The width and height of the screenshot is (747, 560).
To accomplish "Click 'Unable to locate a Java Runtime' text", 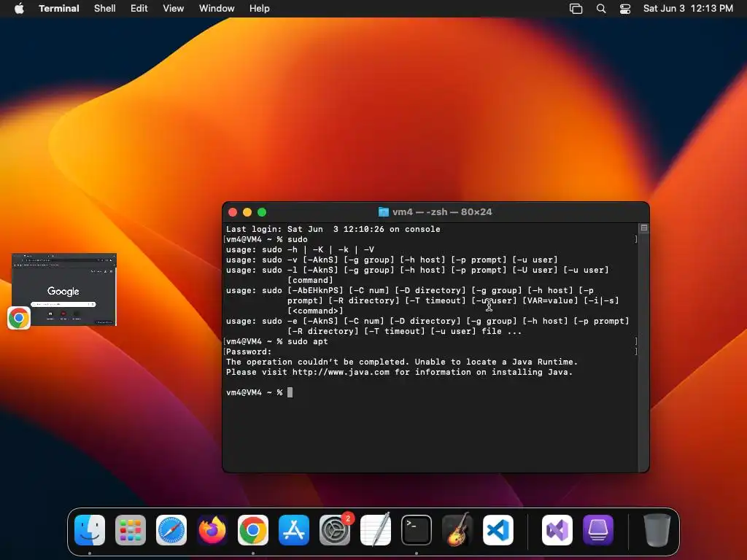I will coord(496,362).
